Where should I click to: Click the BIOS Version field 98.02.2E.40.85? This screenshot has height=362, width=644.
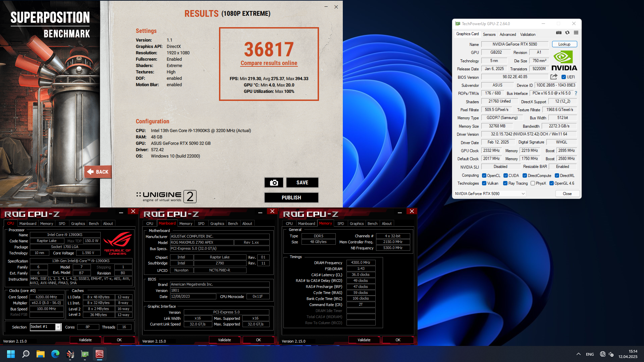click(x=515, y=77)
